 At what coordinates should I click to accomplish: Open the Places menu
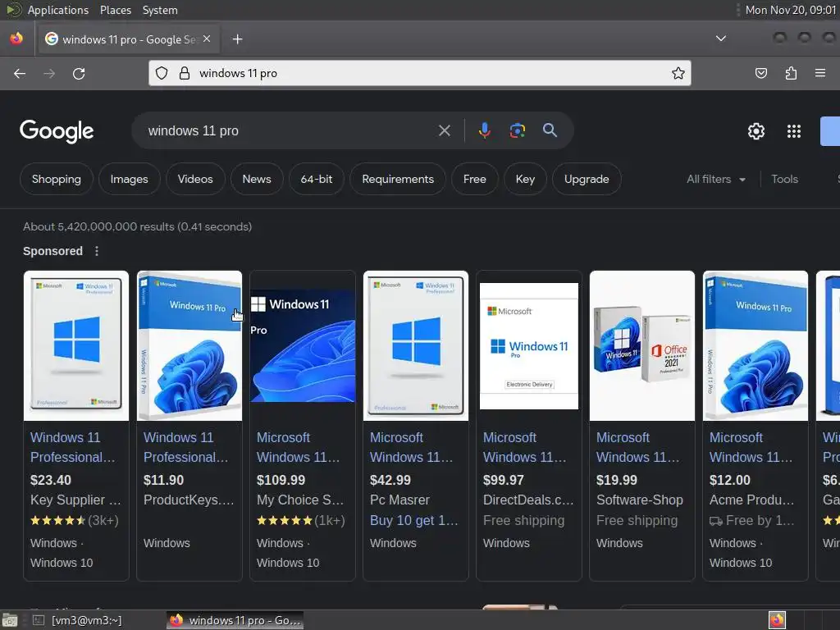tap(115, 10)
